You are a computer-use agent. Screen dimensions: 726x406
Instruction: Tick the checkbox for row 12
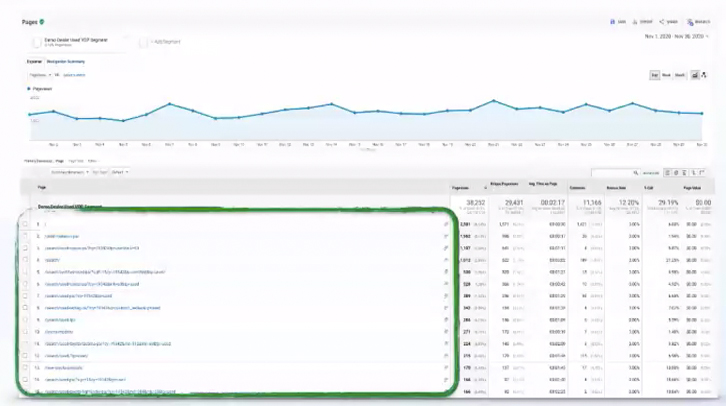pyautogui.click(x=25, y=356)
